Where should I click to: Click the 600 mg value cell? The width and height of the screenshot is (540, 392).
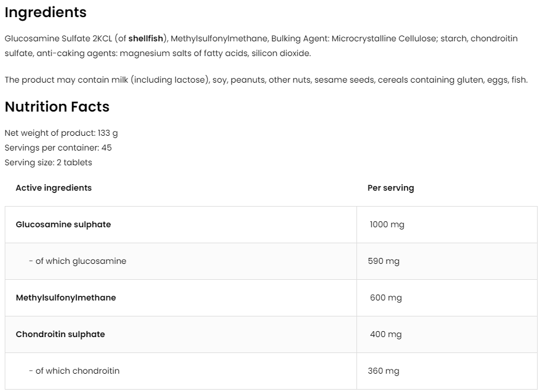point(386,298)
